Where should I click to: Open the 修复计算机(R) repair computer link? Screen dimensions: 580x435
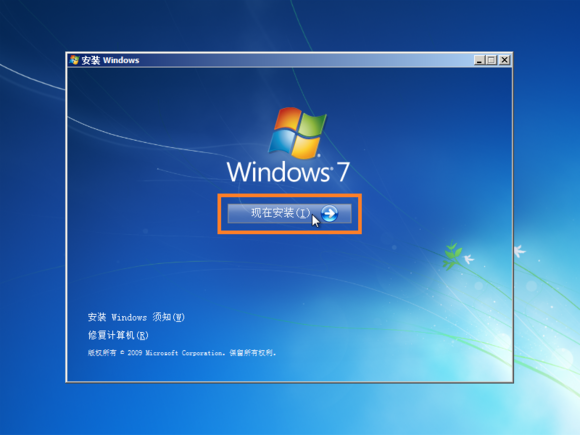(118, 335)
